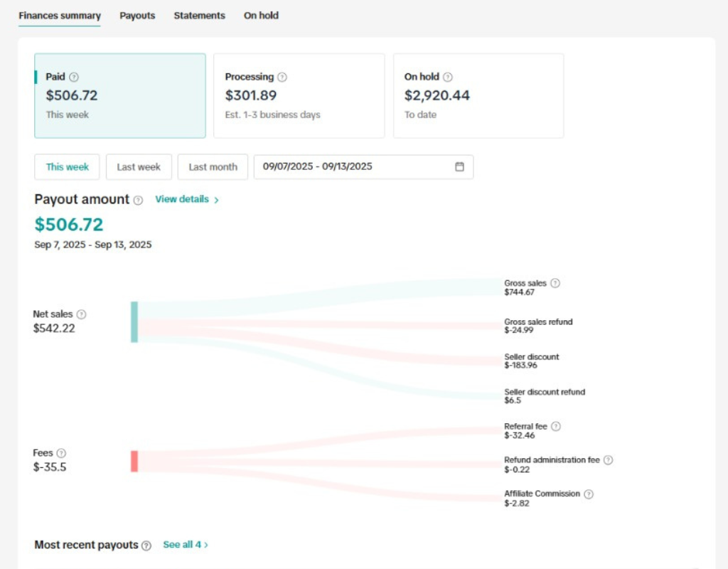Open See all 4 recent payouts
The image size is (728, 569).
[185, 545]
